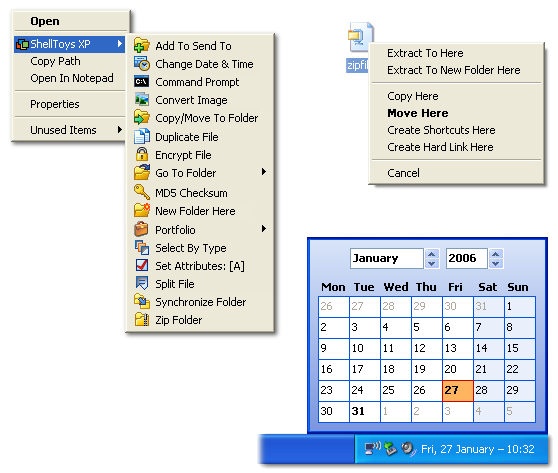This screenshot has height=473, width=558.
Task: Click the Add To Send To folder icon
Action: click(x=142, y=46)
